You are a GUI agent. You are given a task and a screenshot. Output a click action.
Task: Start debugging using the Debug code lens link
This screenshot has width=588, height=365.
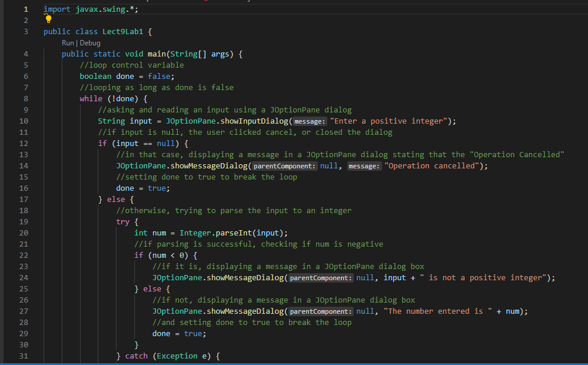pos(90,42)
